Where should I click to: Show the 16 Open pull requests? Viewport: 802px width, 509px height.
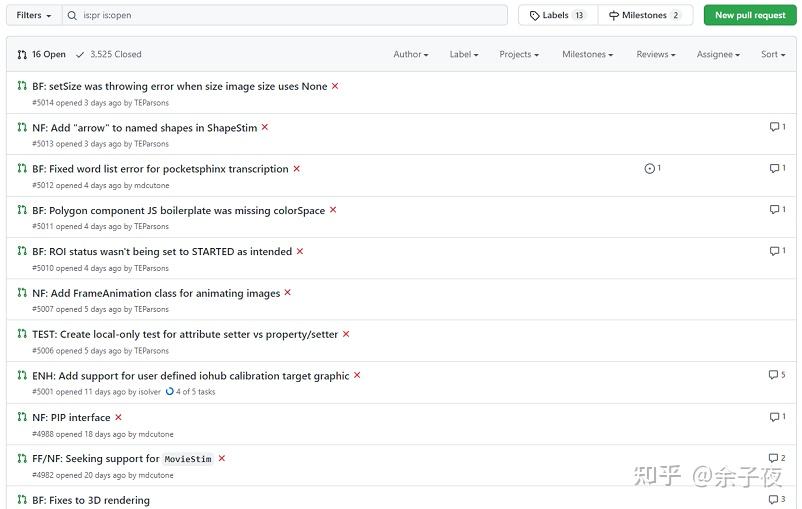pos(42,54)
